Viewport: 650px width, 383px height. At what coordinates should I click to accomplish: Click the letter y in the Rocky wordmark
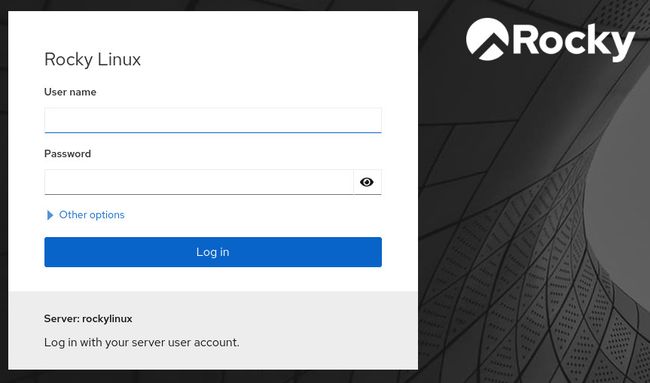point(622,46)
